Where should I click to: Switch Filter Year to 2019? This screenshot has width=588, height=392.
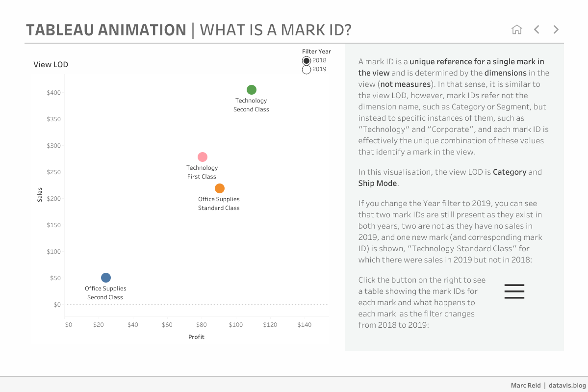(307, 70)
